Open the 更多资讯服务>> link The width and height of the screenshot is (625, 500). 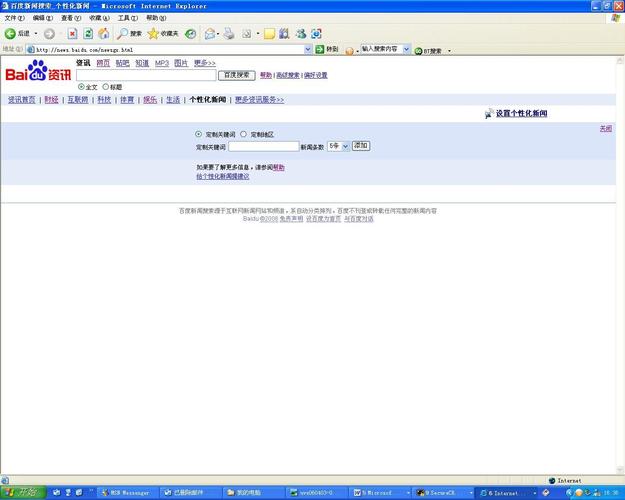(x=259, y=100)
